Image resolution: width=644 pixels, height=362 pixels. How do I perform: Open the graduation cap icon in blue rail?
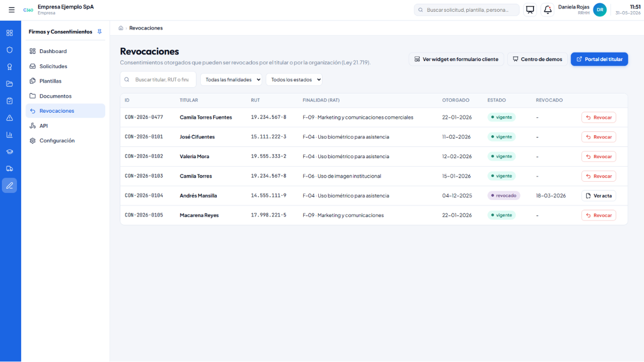tap(10, 152)
